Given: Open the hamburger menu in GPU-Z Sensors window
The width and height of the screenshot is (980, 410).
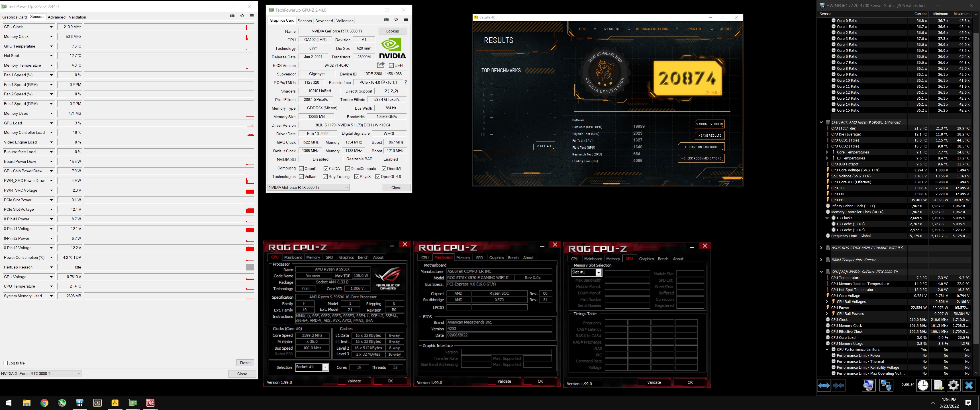Looking at the screenshot, I should click(x=252, y=16).
